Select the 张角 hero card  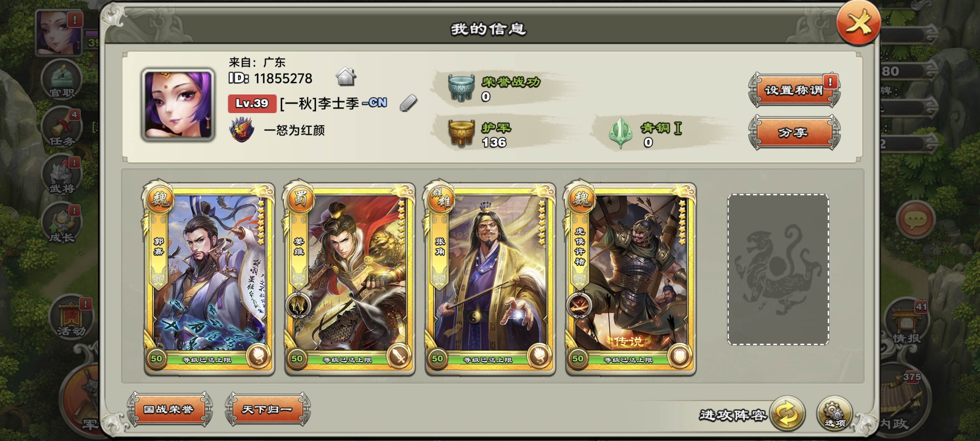pos(490,279)
